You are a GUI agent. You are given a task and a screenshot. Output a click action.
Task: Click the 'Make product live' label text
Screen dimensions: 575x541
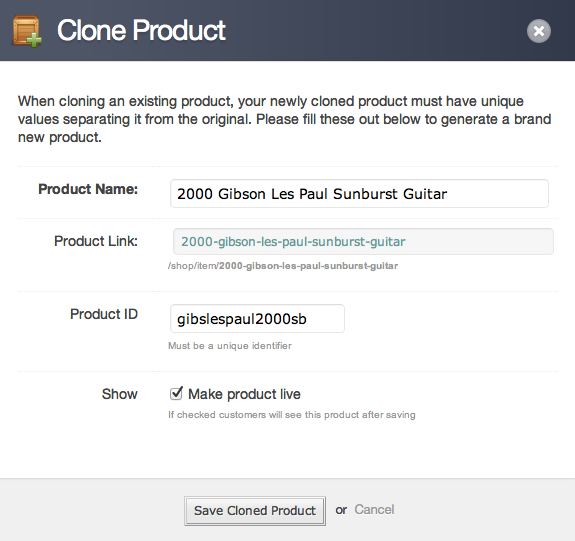coord(244,394)
